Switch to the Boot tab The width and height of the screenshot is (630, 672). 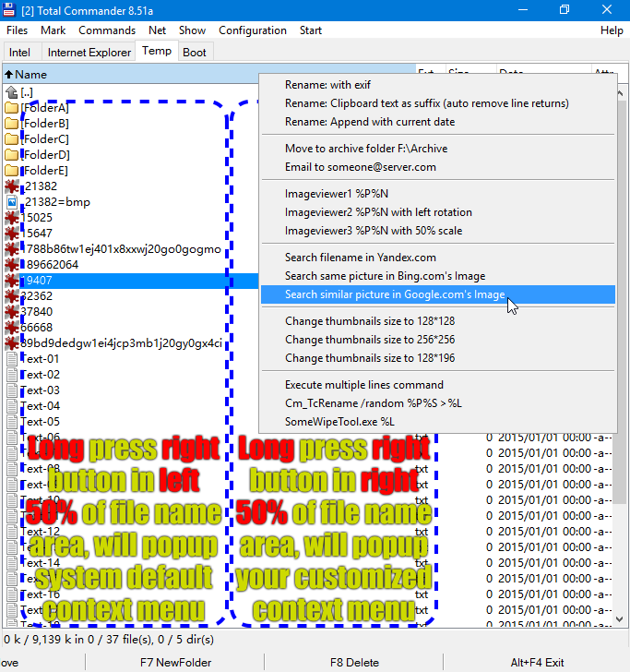tap(195, 53)
